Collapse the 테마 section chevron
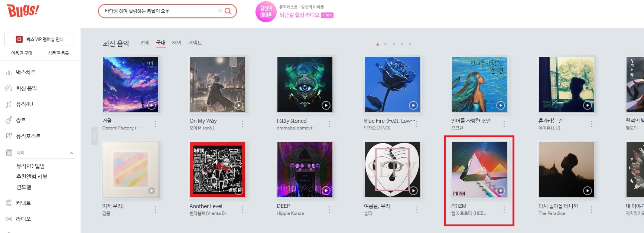The height and width of the screenshot is (233, 644). pos(71,153)
